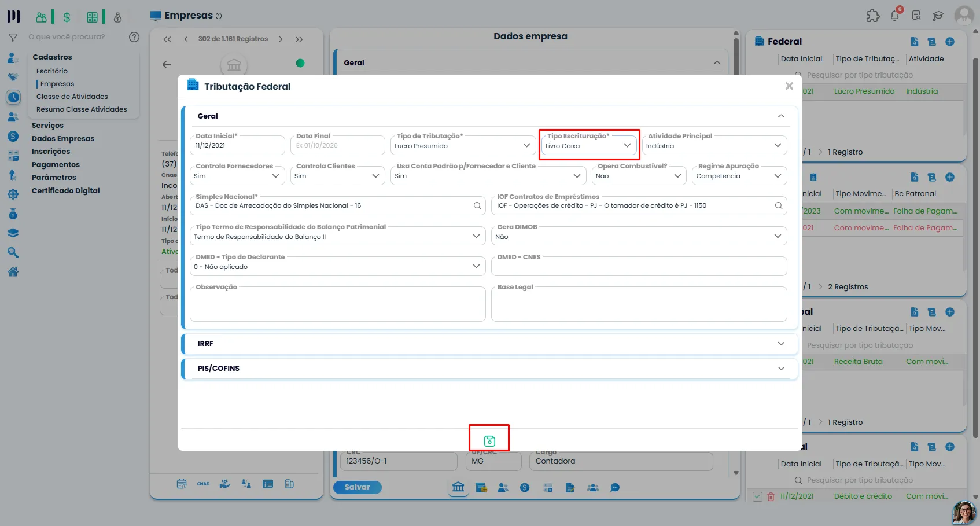Close the Tributação Federal dialog
The height and width of the screenshot is (526, 980).
[789, 86]
